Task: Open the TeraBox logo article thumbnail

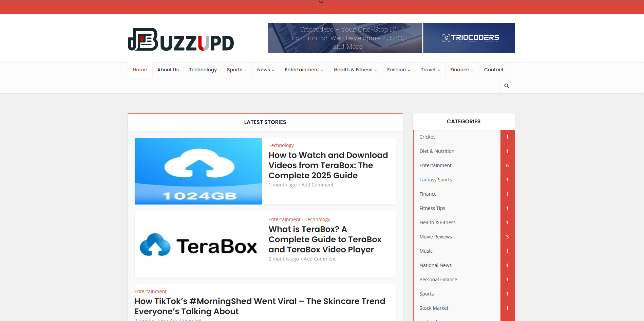Action: pyautogui.click(x=198, y=245)
